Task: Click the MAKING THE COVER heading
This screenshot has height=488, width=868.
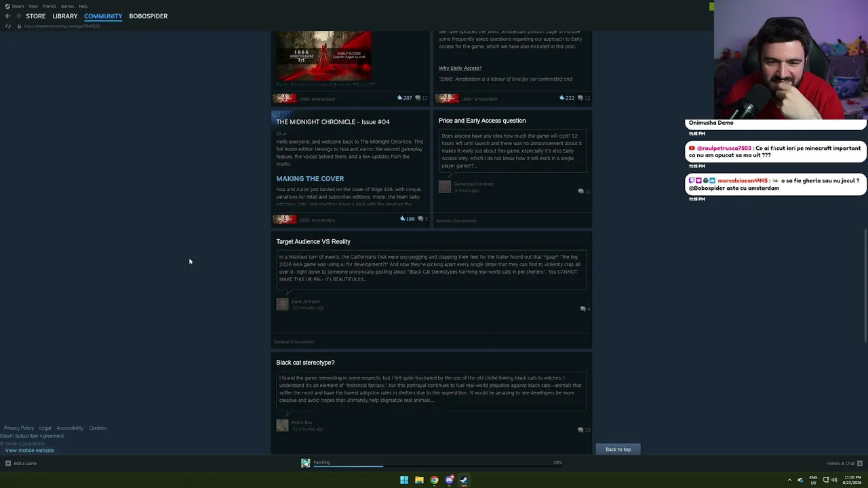Action: coord(310,179)
